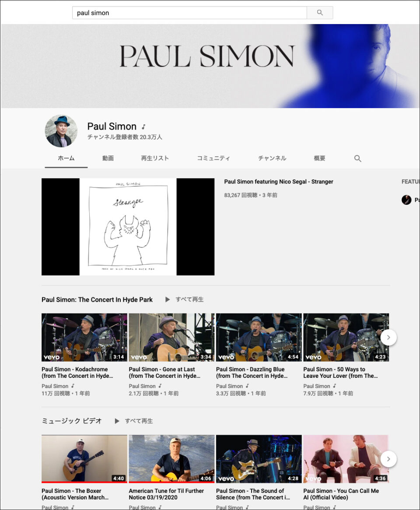Switch to the 動画 tab
The width and height of the screenshot is (420, 510).
coord(108,158)
